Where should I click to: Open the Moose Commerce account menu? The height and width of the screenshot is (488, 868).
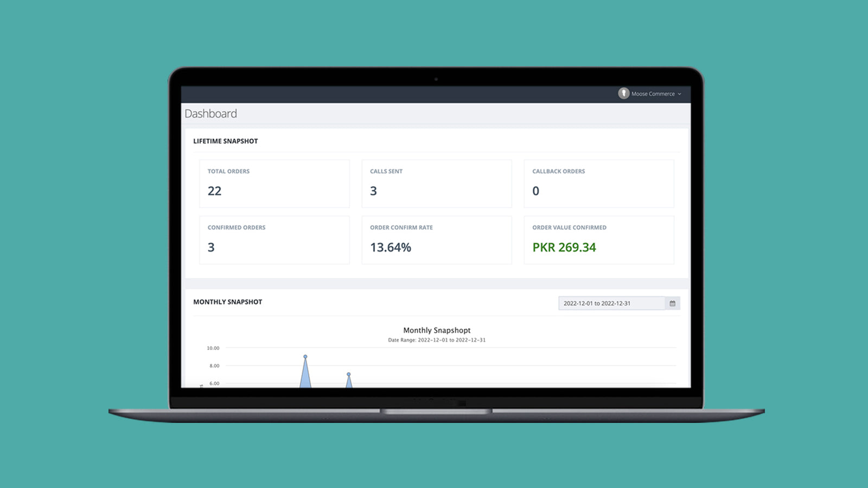click(x=650, y=93)
